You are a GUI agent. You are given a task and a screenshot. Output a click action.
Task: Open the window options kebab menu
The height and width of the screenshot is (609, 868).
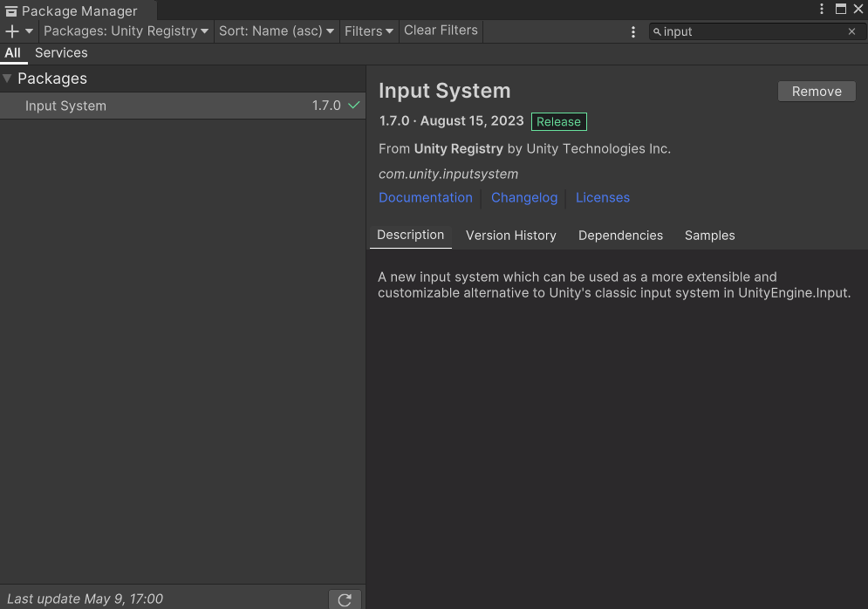(x=822, y=9)
